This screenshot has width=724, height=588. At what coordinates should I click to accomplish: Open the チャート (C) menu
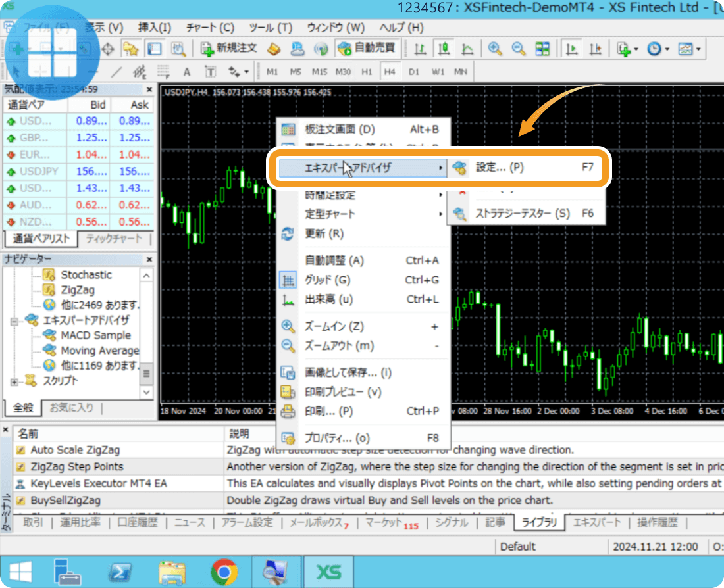210,28
